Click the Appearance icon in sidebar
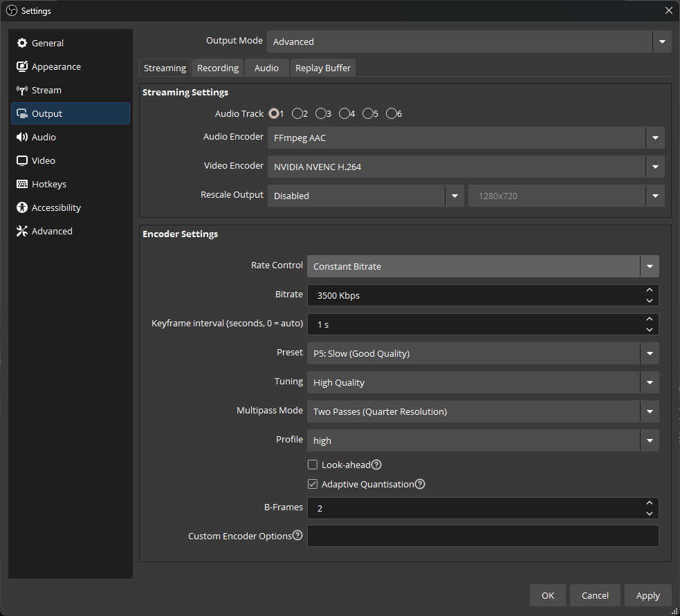Screen dimensions: 680x616 tap(21, 66)
